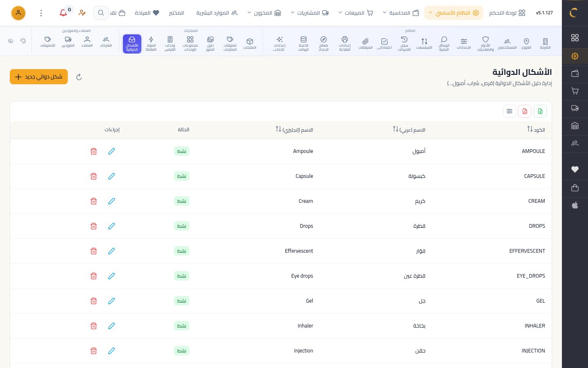The width and height of the screenshot is (588, 368).
Task: Sort by English name column header
Action: [294, 130]
